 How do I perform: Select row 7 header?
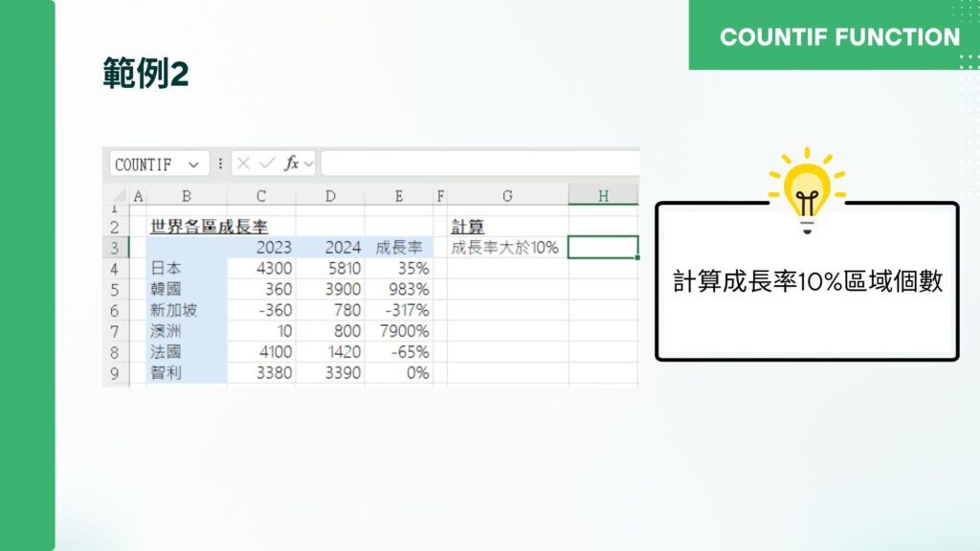115,331
